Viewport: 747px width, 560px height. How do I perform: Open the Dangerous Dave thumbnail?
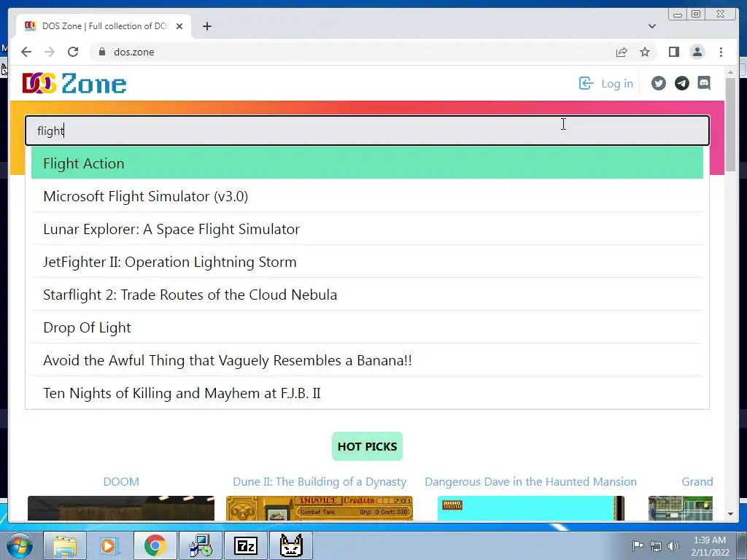[x=531, y=508]
